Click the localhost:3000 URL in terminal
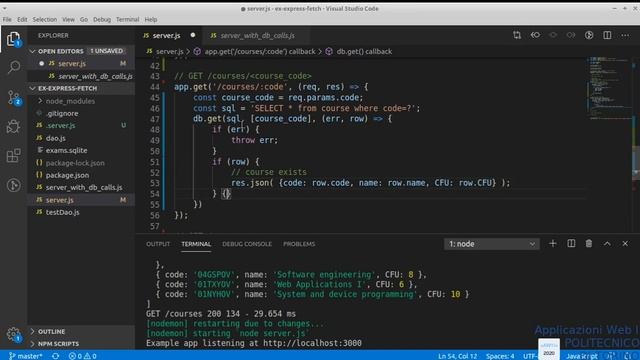 (x=312, y=343)
